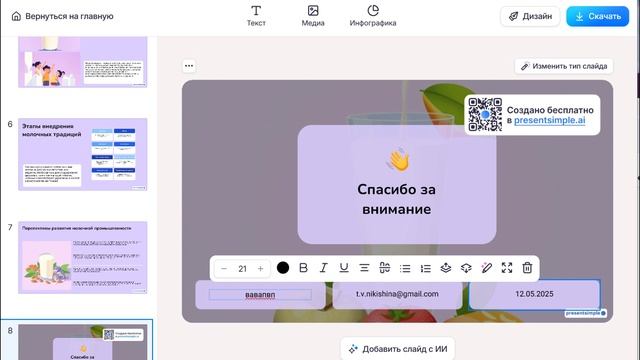
Task: Open the black text color swatch
Action: pos(283,268)
